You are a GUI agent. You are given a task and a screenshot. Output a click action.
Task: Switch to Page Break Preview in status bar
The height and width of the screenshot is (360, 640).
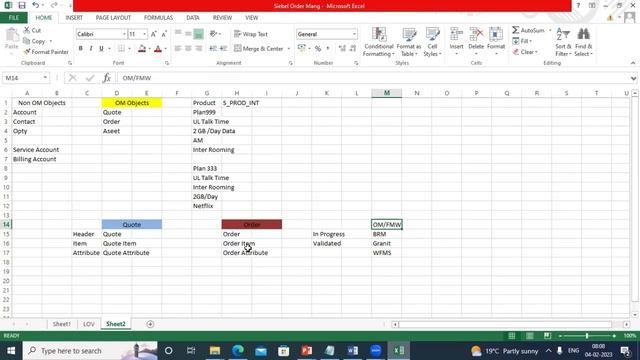[547, 336]
